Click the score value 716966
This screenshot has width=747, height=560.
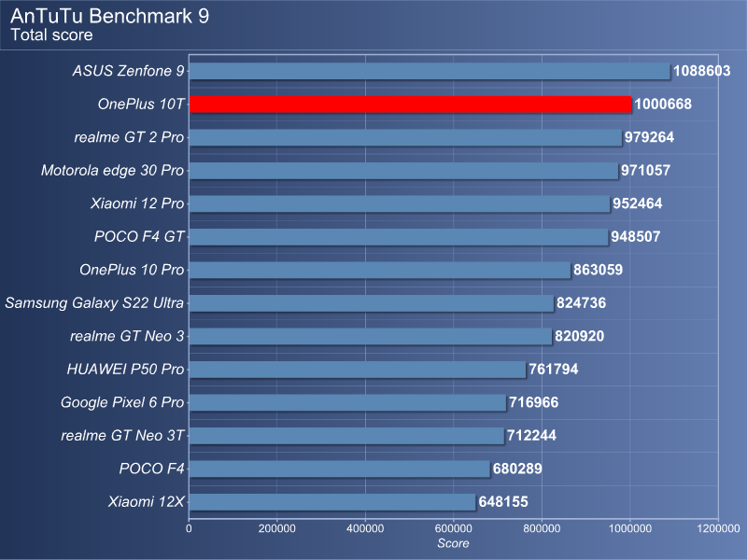coord(533,403)
